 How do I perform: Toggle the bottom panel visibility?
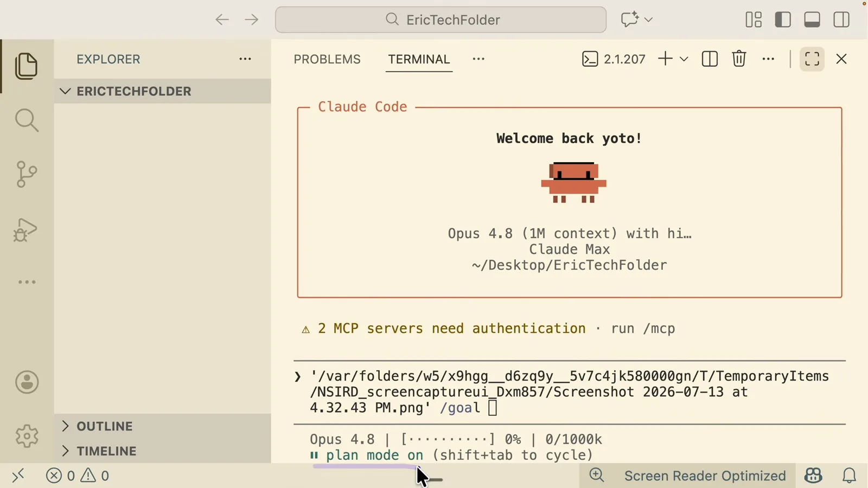click(x=812, y=20)
